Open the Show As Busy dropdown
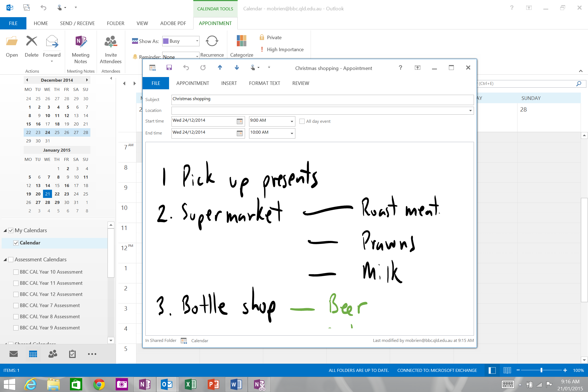 pos(197,41)
